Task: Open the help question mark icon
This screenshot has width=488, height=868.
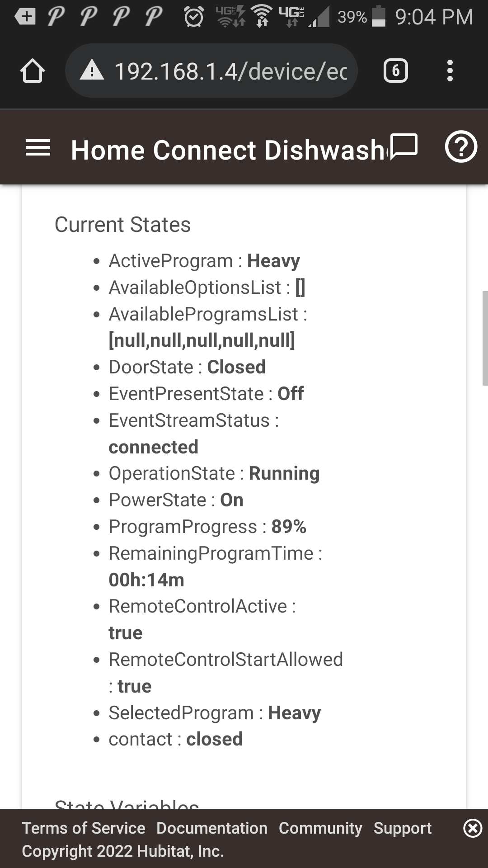Action: tap(461, 146)
